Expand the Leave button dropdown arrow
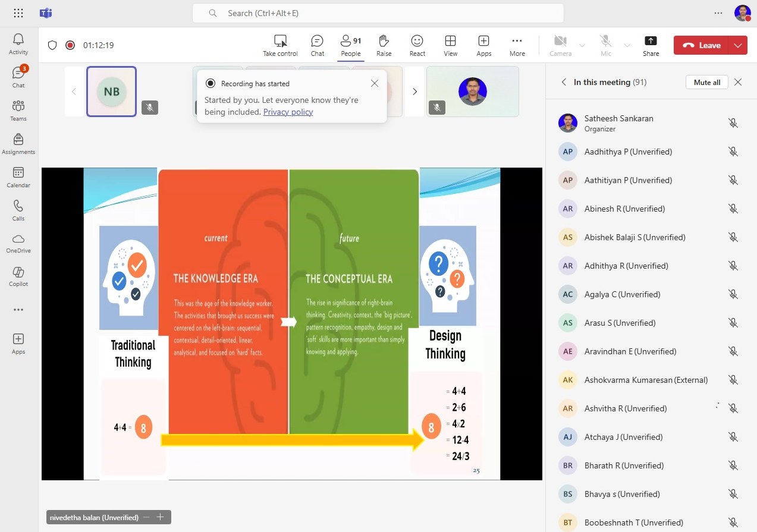 [738, 45]
